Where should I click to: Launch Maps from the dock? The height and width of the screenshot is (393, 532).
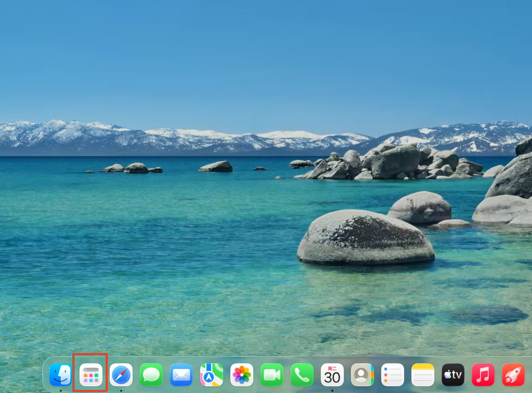click(x=211, y=375)
